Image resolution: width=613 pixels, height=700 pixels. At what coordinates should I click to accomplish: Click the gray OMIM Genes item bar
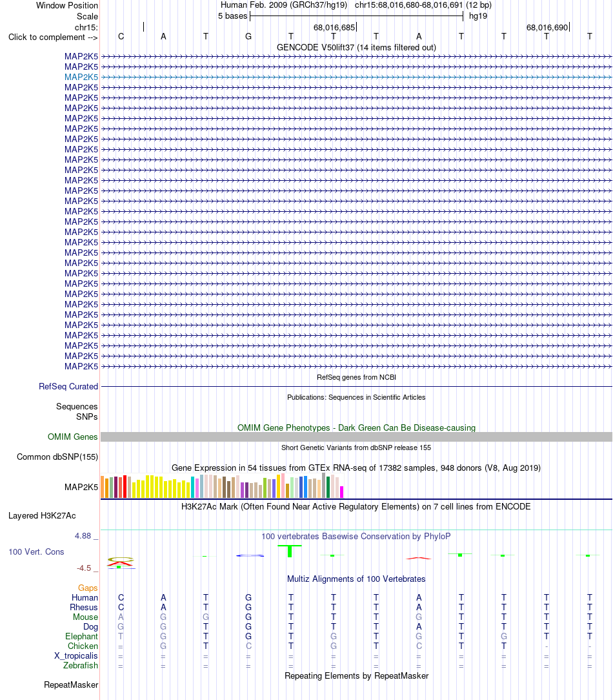tap(356, 437)
